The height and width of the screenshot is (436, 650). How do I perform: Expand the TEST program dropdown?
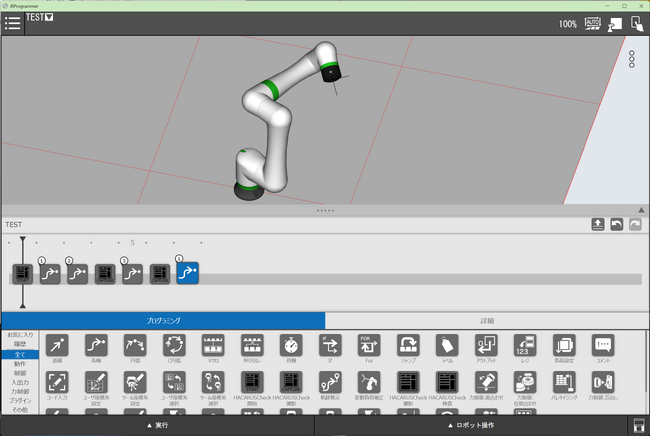(x=49, y=17)
